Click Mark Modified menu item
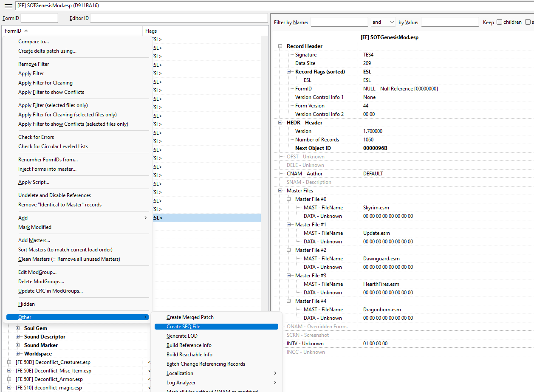Screen dimensions: 534x392 (78, 227)
